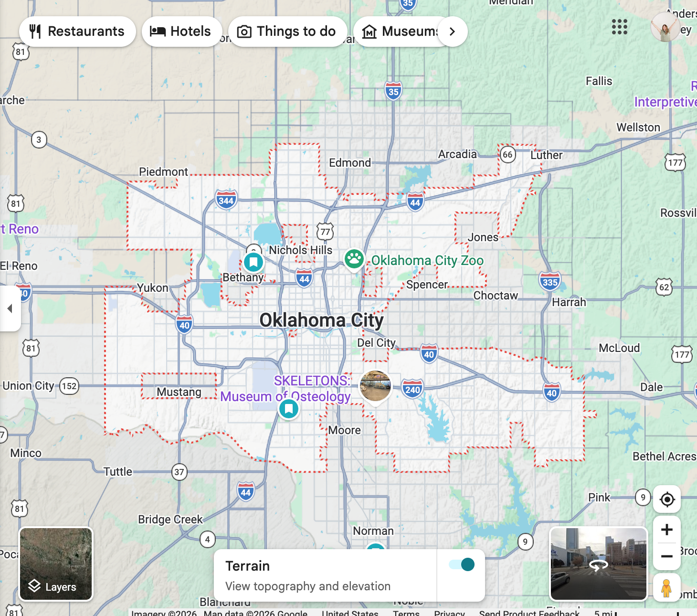Zoom in on the map
This screenshot has height=616, width=697.
click(667, 530)
